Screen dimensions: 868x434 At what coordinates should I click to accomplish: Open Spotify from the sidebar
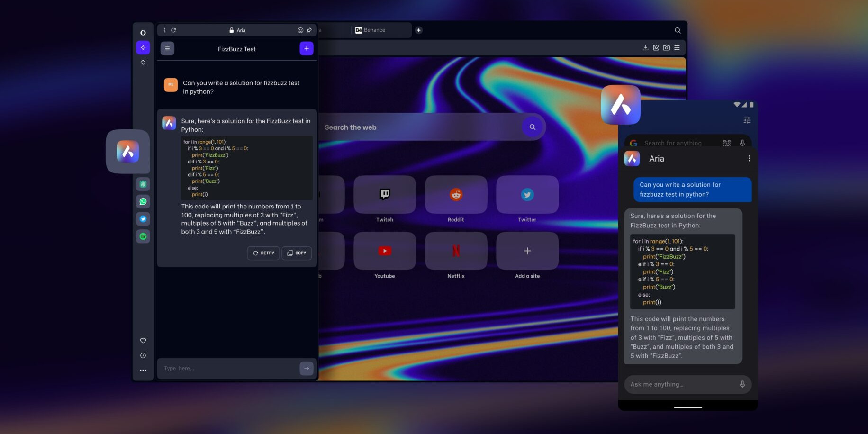click(x=143, y=236)
